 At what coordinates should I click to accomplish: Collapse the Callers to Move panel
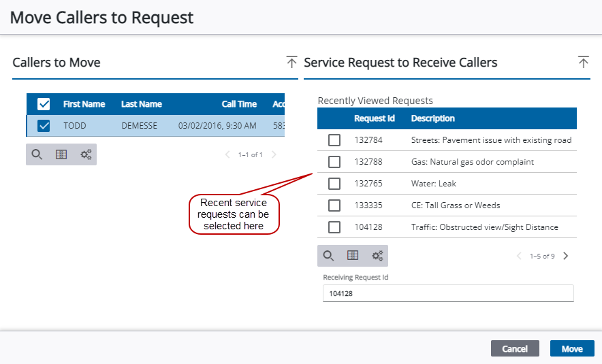tap(291, 63)
